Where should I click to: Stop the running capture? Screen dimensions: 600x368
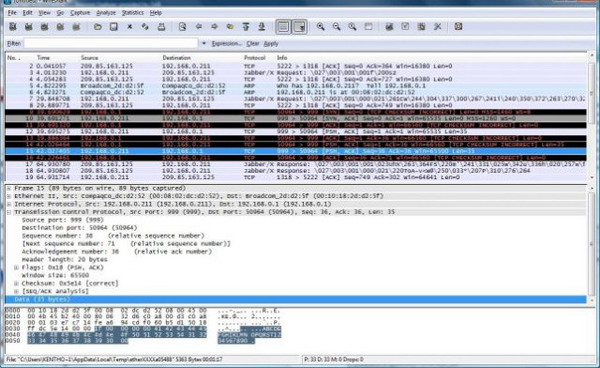[60, 27]
